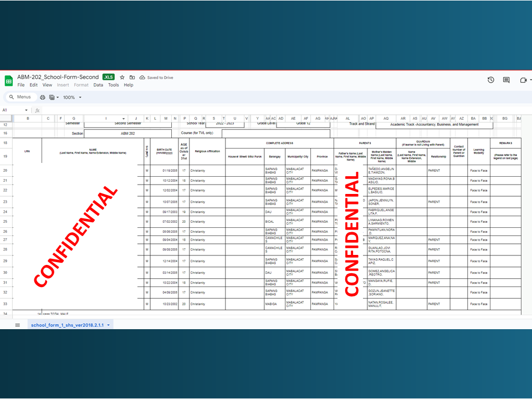Open the View menu

[x=47, y=85]
